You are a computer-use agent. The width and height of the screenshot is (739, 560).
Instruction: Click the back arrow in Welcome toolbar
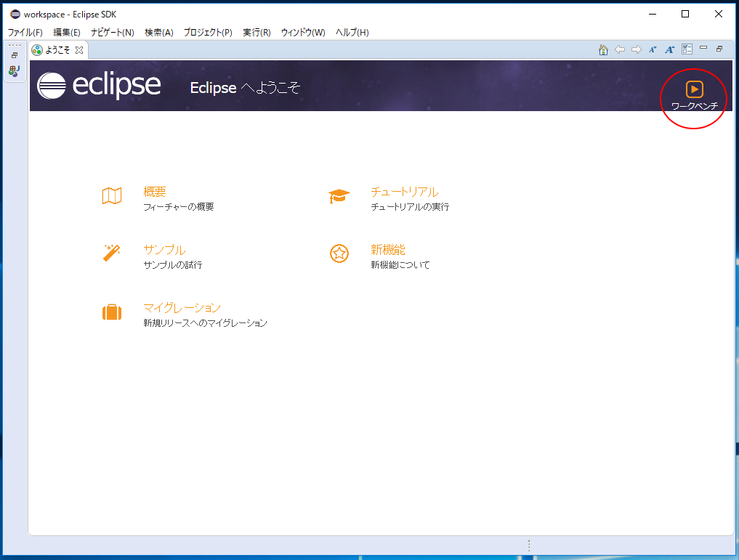(x=620, y=49)
